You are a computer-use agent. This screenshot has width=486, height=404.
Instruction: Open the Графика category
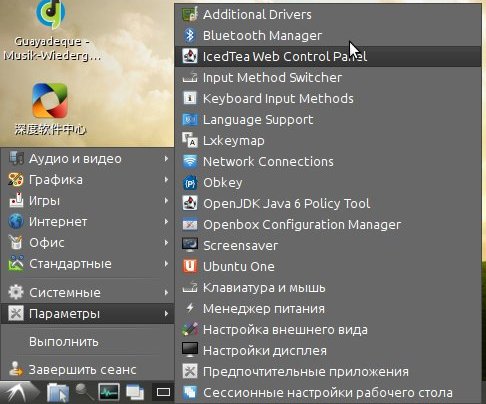[x=88, y=180]
